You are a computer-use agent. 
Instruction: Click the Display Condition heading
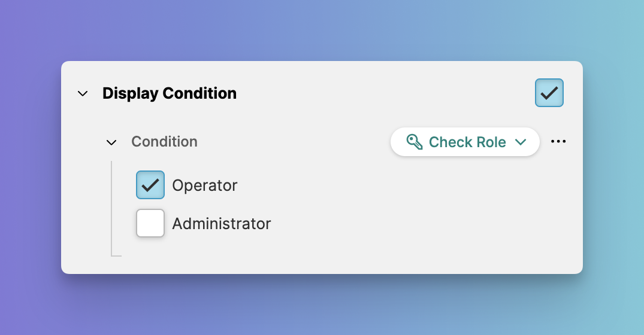[170, 93]
